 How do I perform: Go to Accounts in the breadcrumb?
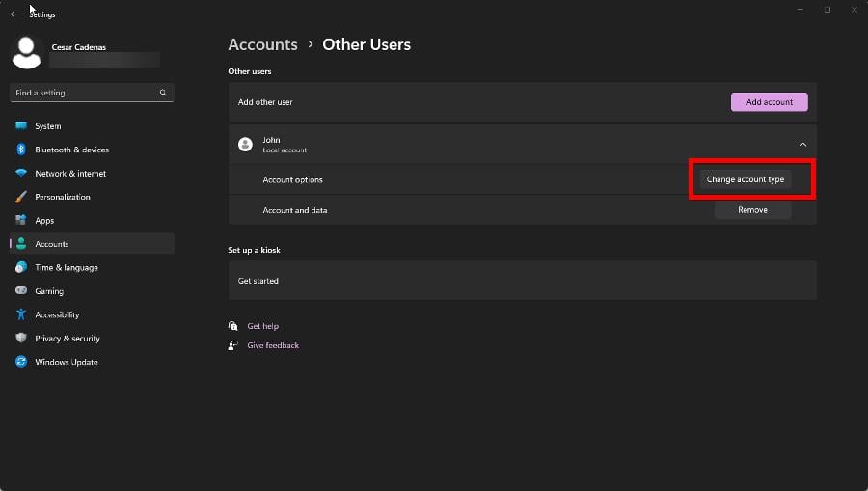pos(262,44)
